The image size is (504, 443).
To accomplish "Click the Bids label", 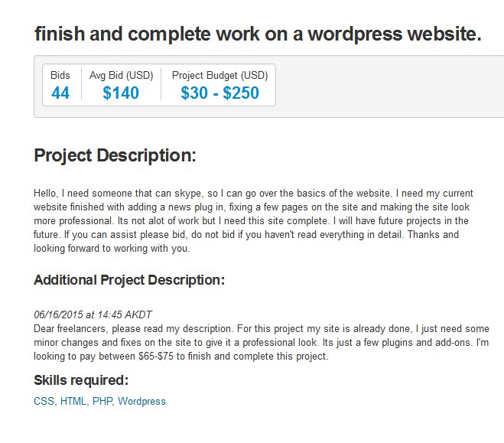I will coord(60,75).
